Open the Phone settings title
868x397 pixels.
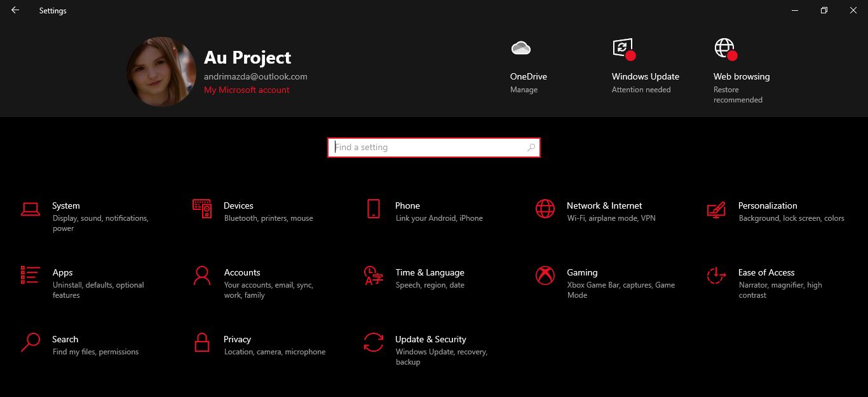click(407, 206)
